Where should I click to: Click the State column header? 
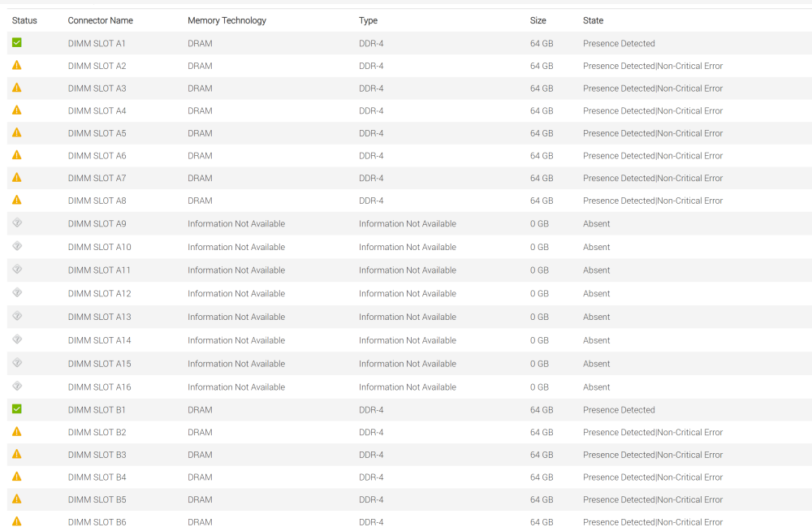coord(593,20)
